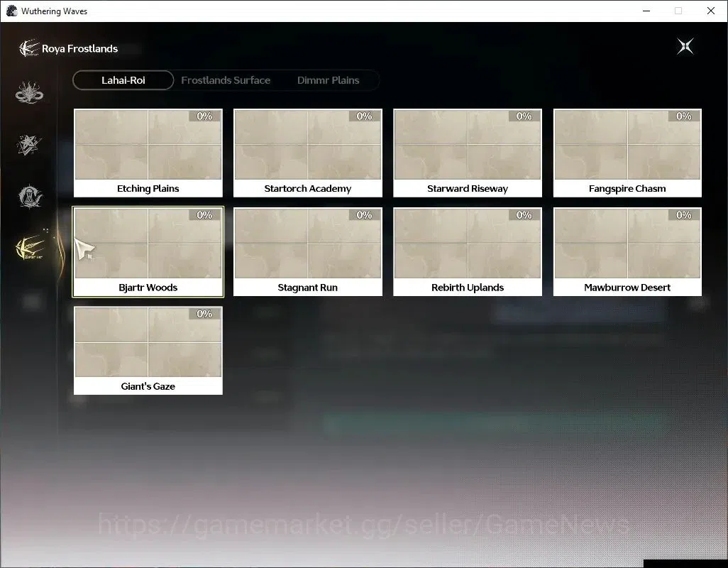The image size is (728, 568).
Task: Click the Wuthering Waves title bar app icon
Action: pyautogui.click(x=11, y=11)
